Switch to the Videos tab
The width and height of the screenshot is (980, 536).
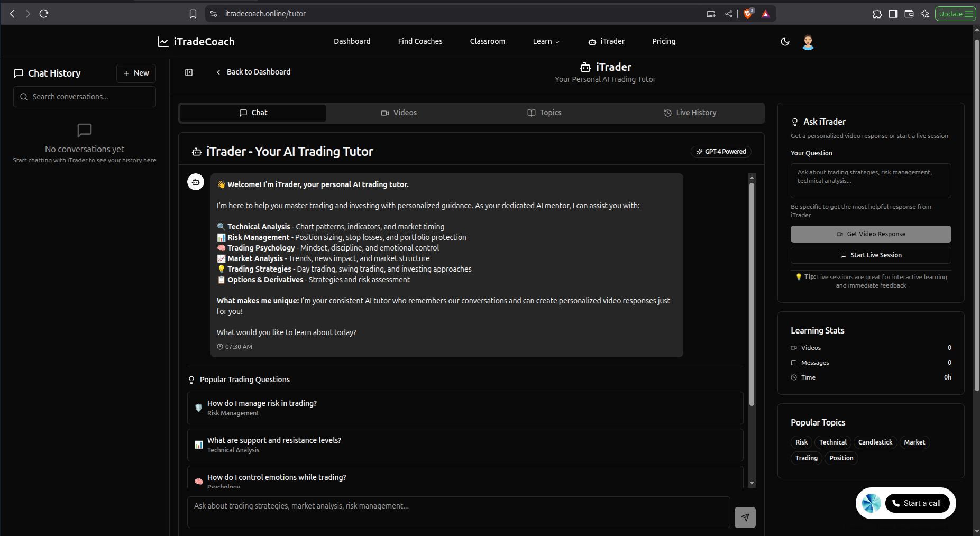pos(399,113)
